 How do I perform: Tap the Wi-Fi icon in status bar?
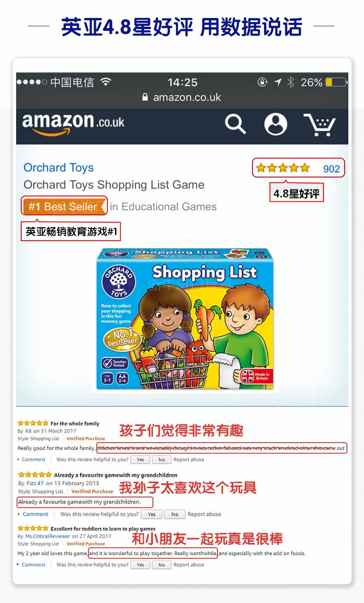106,82
